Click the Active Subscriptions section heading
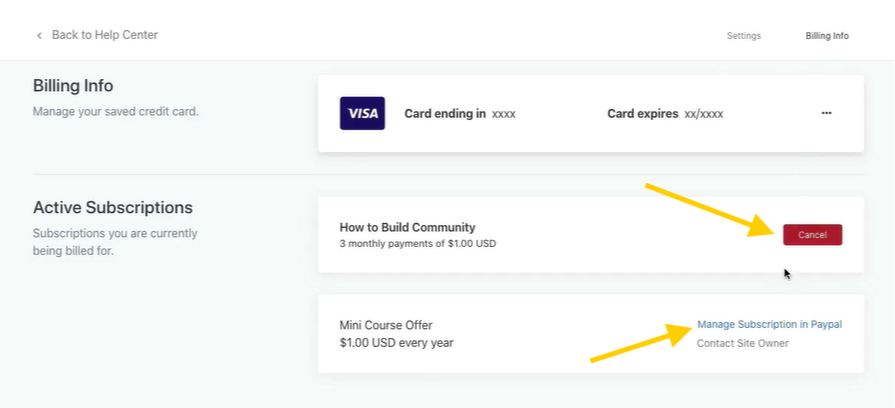This screenshot has height=408, width=895. [112, 208]
